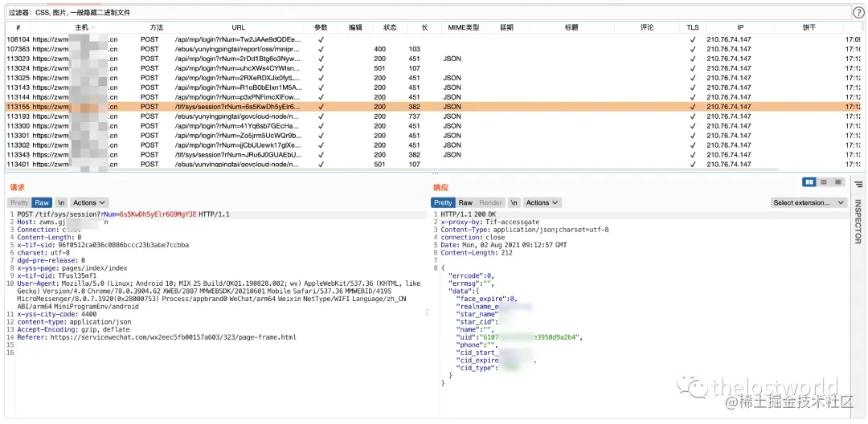This screenshot has height=424, width=868.
Task: Select the response Render tab
Action: click(490, 203)
